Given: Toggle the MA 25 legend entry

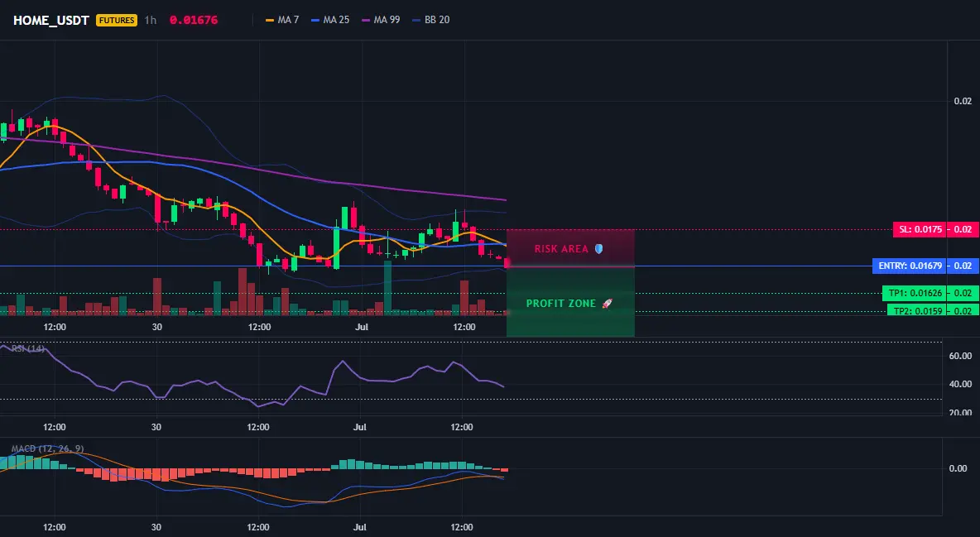Looking at the screenshot, I should tap(330, 20).
